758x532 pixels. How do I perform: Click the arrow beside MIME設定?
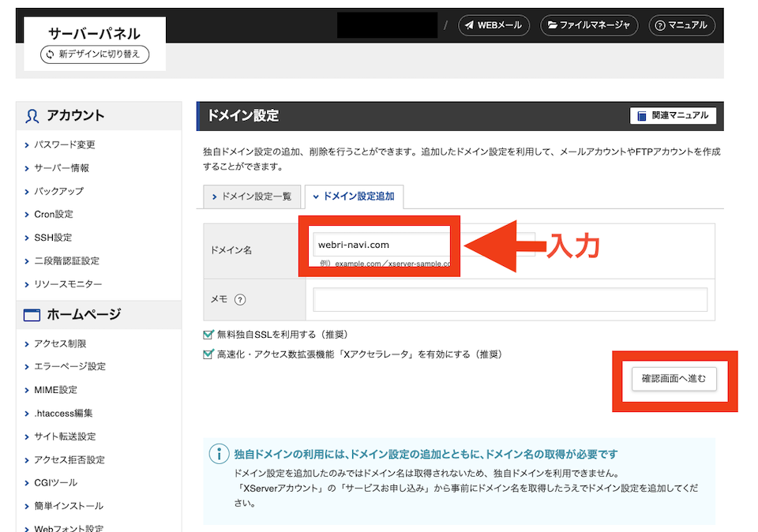pyautogui.click(x=27, y=390)
